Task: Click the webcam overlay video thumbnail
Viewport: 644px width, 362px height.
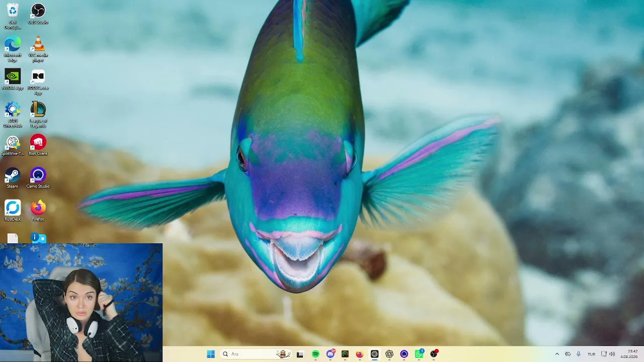Action: (x=81, y=303)
